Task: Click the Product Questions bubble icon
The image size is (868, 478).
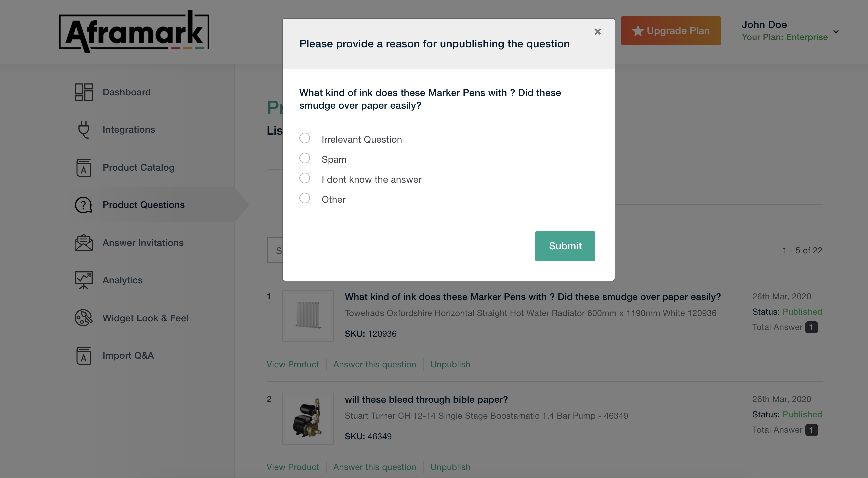Action: [x=83, y=205]
